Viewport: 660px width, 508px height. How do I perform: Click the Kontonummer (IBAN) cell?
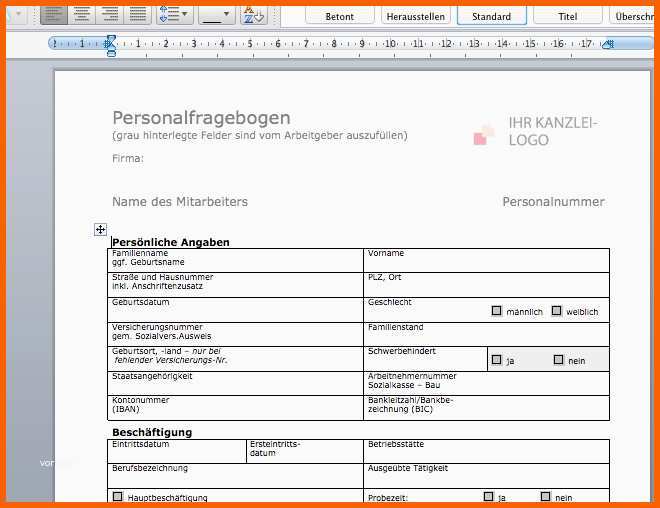[235, 408]
